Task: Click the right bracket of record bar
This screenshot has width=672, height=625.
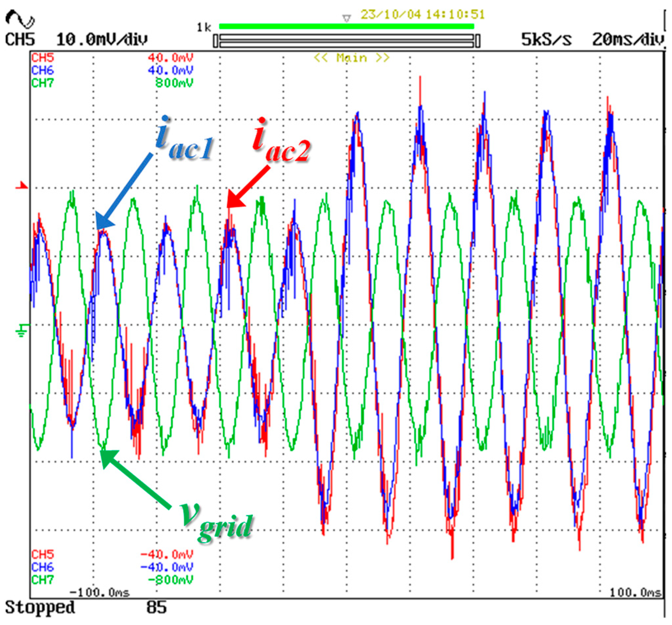Action: [478, 41]
